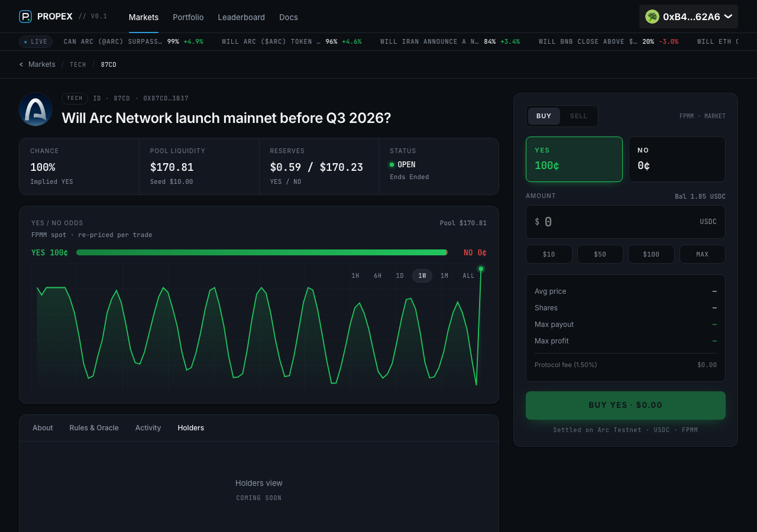This screenshot has height=532, width=757.
Task: Open the 'WILL ARC ($ARC) TOKEN' ticker item
Action: click(x=292, y=41)
